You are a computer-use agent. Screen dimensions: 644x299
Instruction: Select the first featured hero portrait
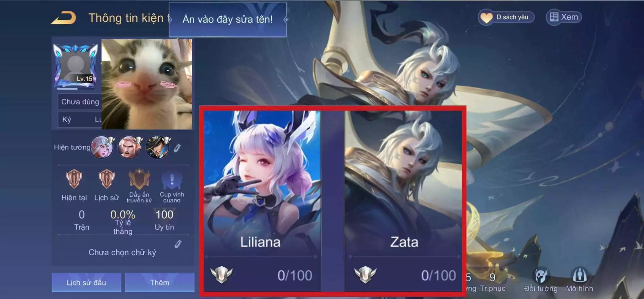(x=102, y=147)
